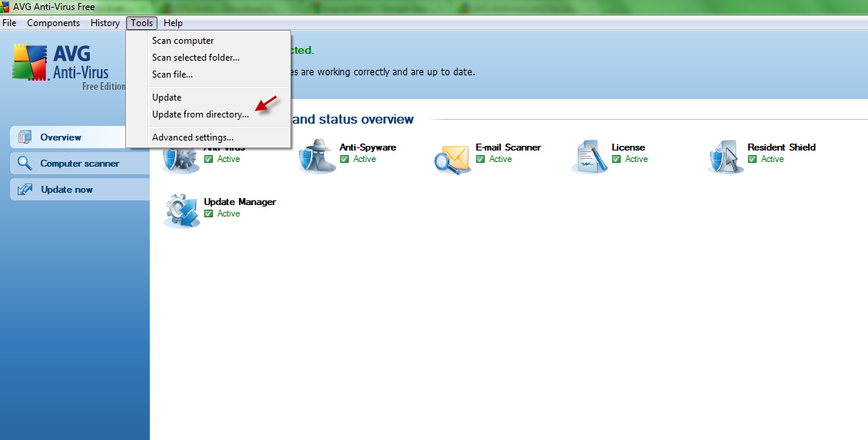Click the License component label
This screenshot has height=440, width=868.
(x=628, y=147)
